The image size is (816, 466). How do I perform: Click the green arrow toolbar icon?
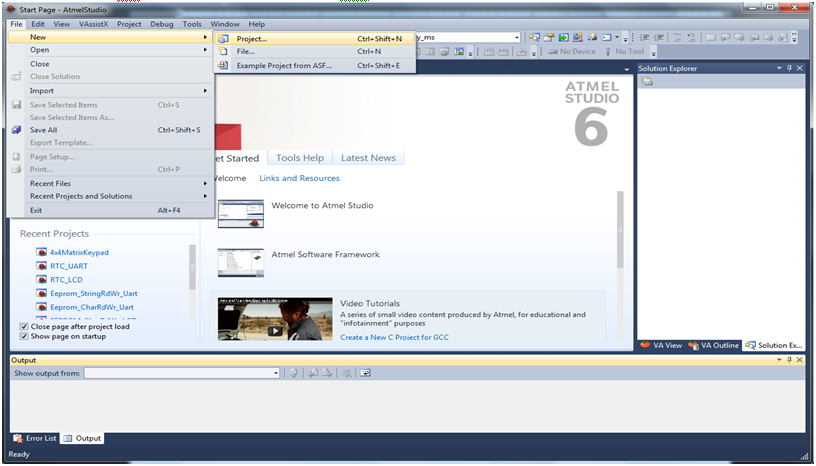point(564,37)
